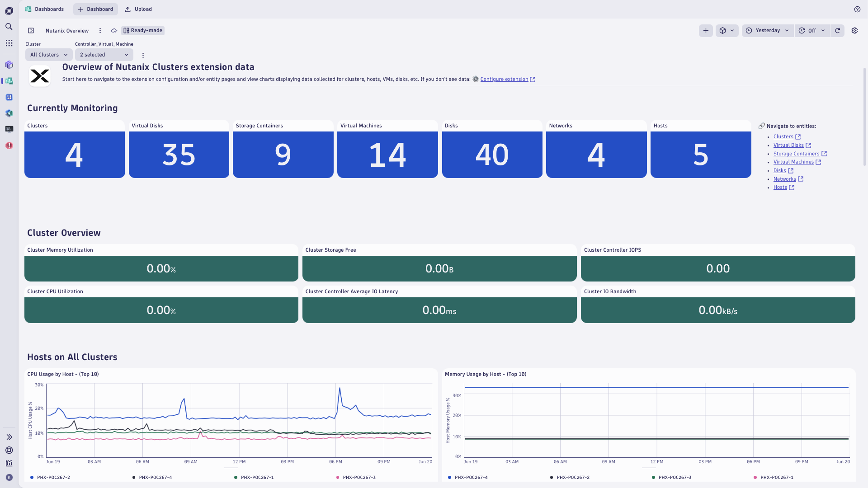868x488 pixels.
Task: Click the Hosts tile showing 5
Action: pos(701,155)
